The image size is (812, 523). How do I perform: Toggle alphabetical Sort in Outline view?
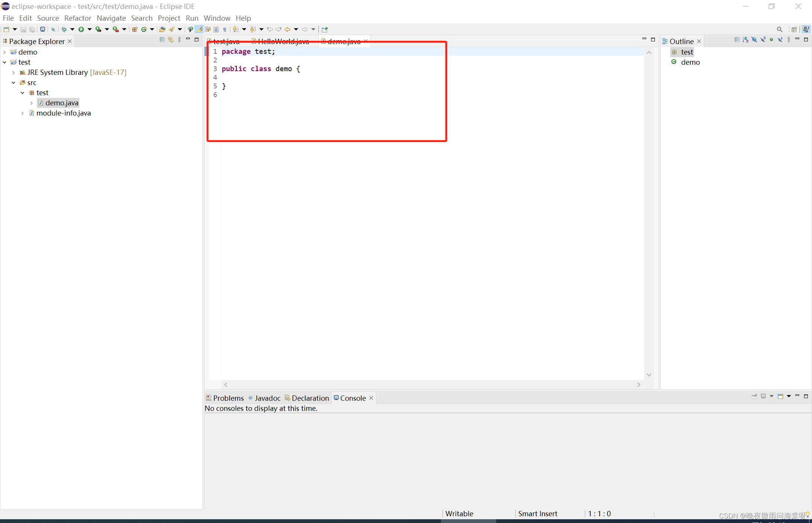(745, 40)
